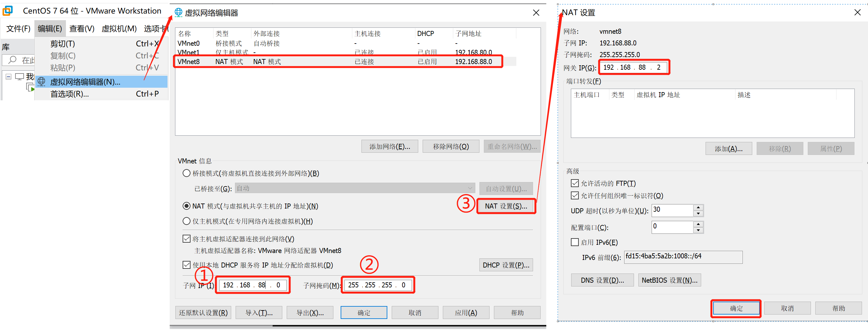The height and width of the screenshot is (330, 868).
Task: Choose 剪切(T) from the edit menu
Action: [101, 44]
